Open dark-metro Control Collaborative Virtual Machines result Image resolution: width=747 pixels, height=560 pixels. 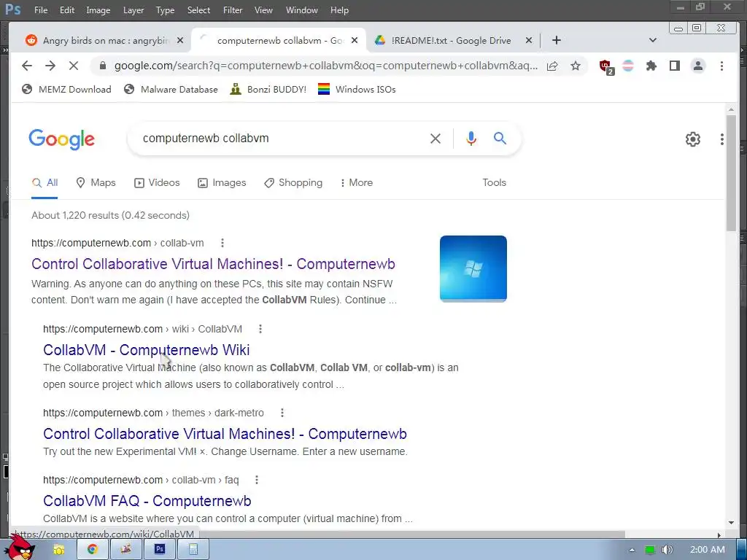click(x=225, y=434)
